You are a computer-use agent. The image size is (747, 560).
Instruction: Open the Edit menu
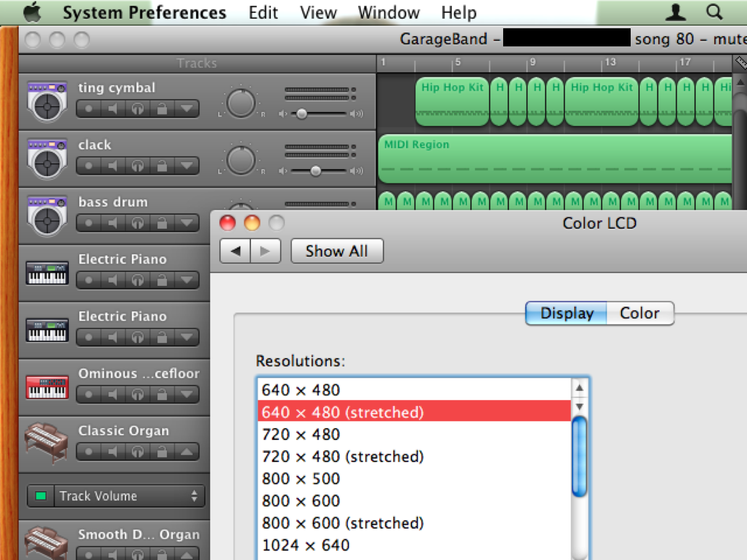point(263,12)
